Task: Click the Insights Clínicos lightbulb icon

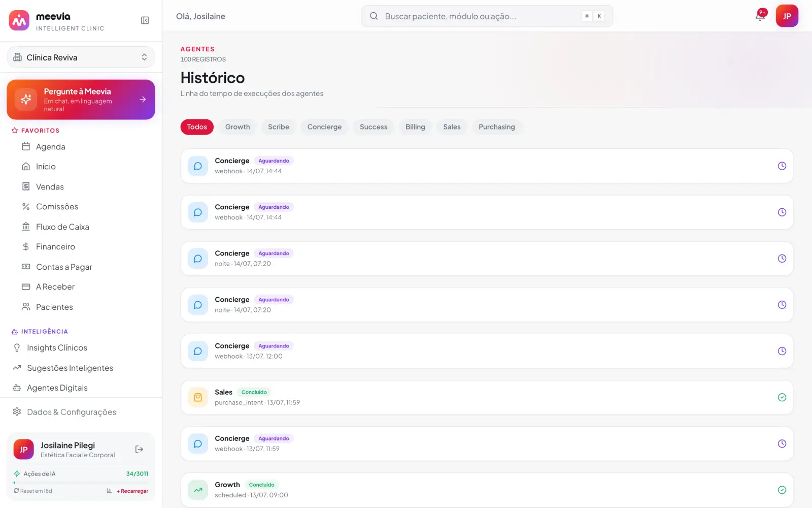Action: click(17, 347)
